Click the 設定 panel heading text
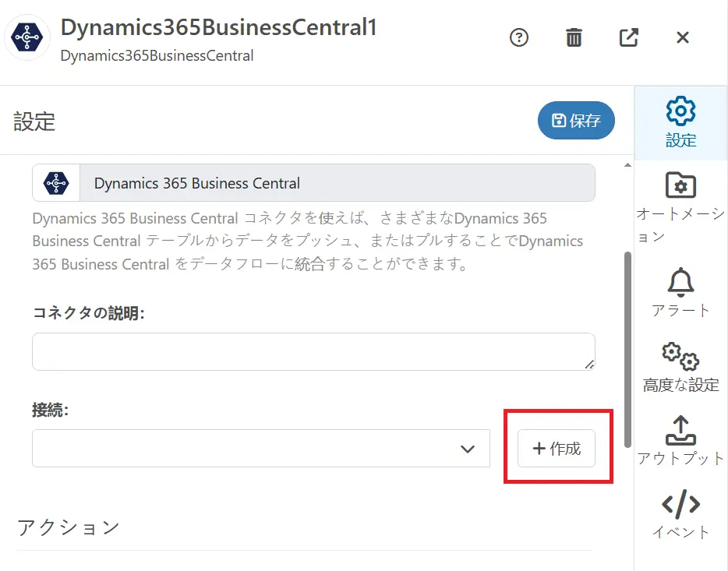This screenshot has height=571, width=728. tap(34, 122)
